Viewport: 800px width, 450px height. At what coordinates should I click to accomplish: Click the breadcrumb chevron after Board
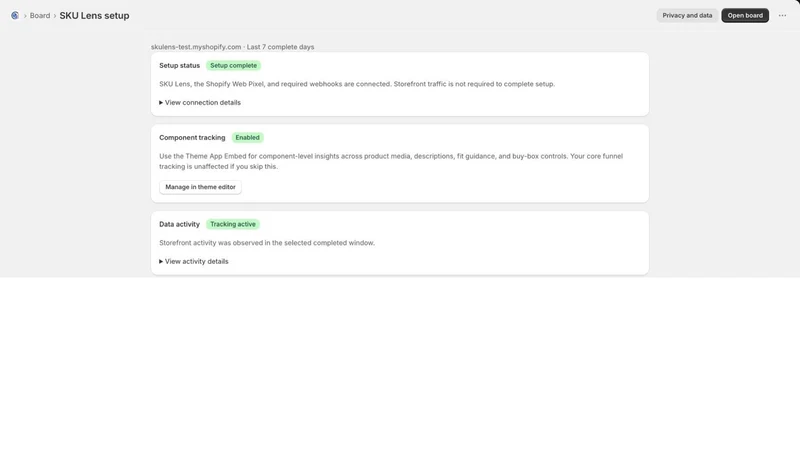(55, 16)
